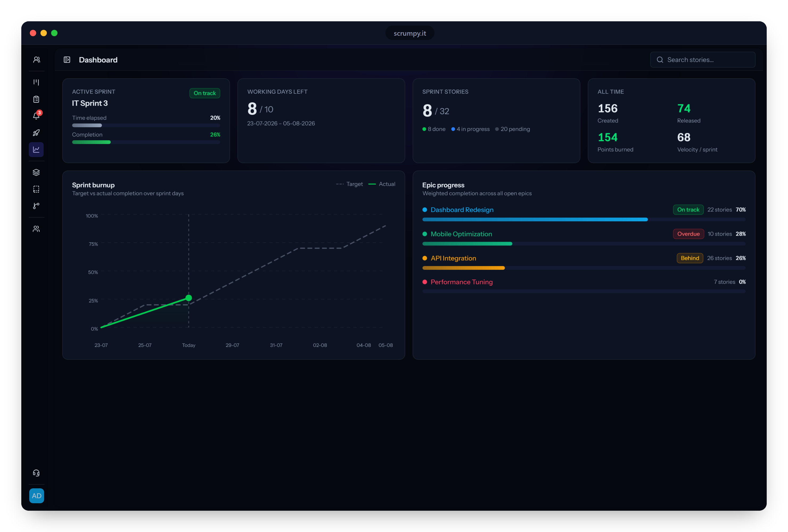The width and height of the screenshot is (788, 532).
Task: Click the On track badge for Dashboard Redesign
Action: (x=688, y=210)
